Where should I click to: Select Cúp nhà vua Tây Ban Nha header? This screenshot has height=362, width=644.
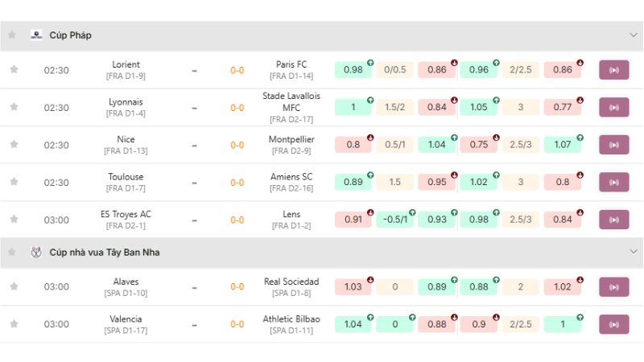105,253
